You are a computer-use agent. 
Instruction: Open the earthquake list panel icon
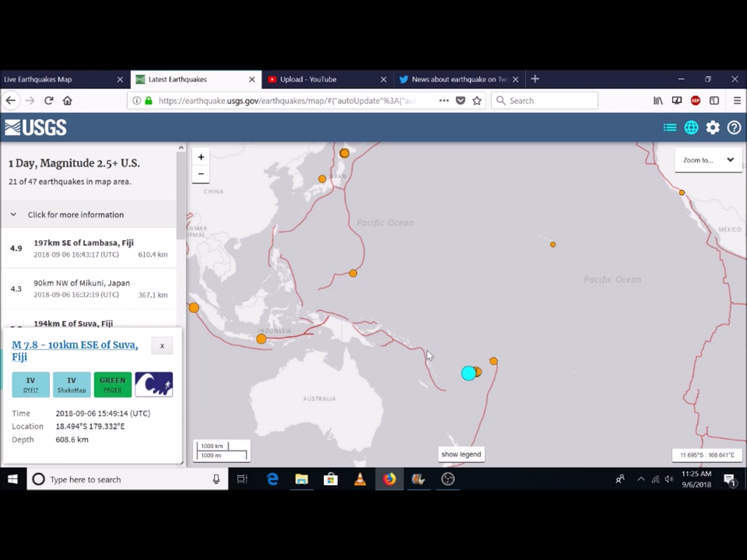click(670, 128)
